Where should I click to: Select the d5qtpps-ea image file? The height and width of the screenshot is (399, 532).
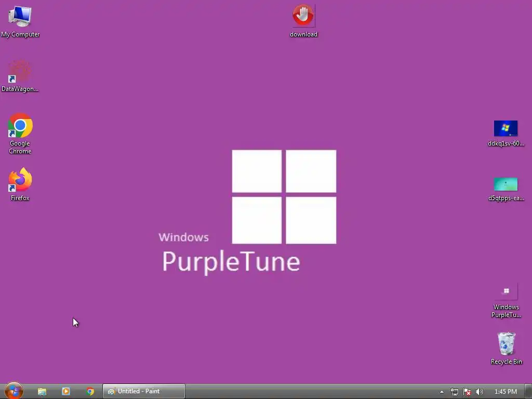pos(506,184)
